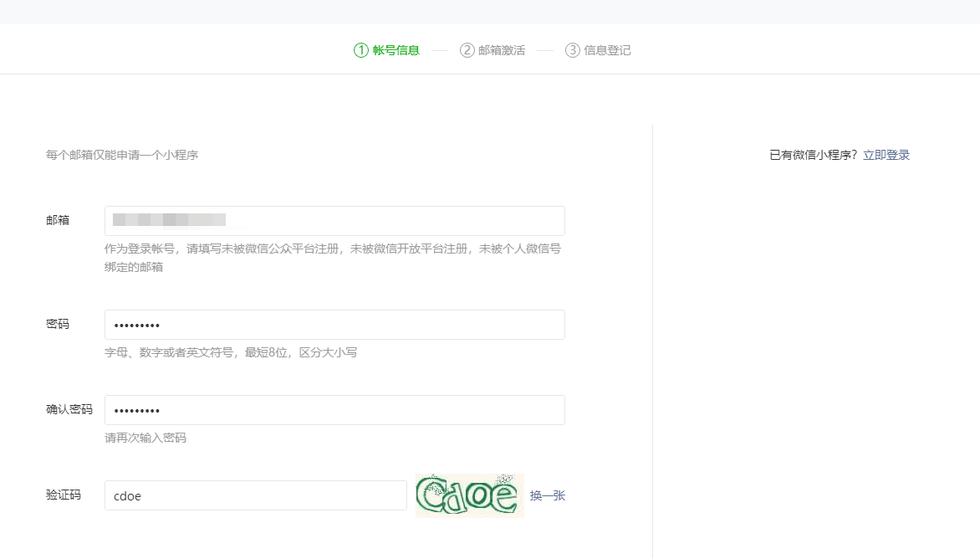Click the 已有微信小程序? prompt text
Viewport: 980px width, 559px height.
tap(813, 155)
